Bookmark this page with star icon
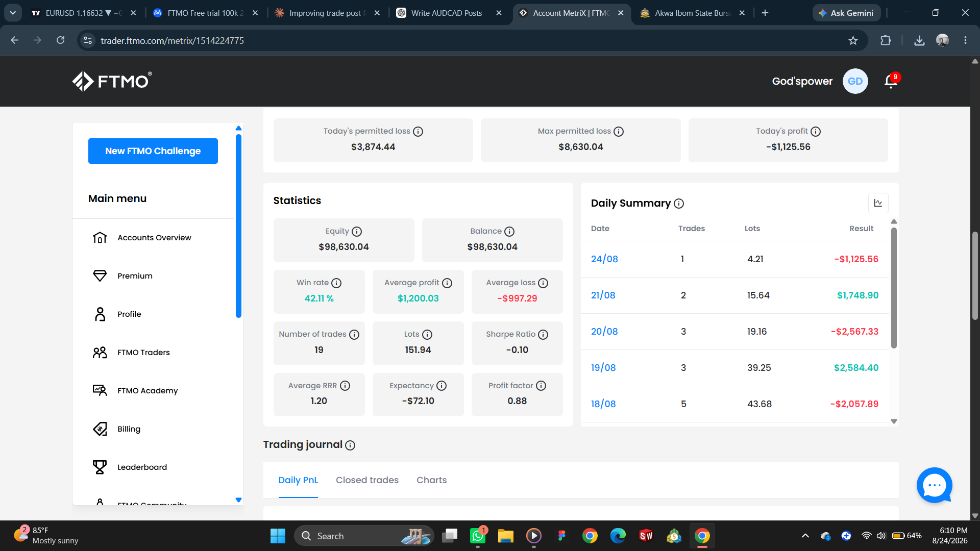The height and width of the screenshot is (551, 980). [x=853, y=40]
